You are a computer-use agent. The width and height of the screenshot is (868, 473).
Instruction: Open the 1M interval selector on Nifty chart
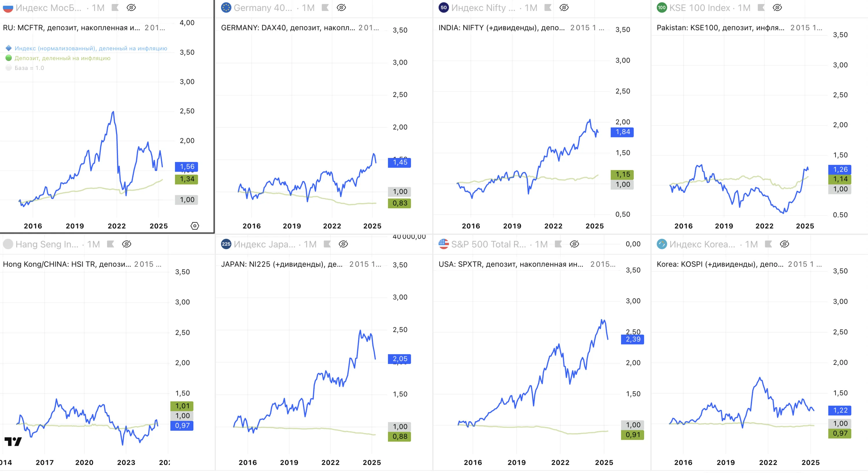[x=531, y=8]
